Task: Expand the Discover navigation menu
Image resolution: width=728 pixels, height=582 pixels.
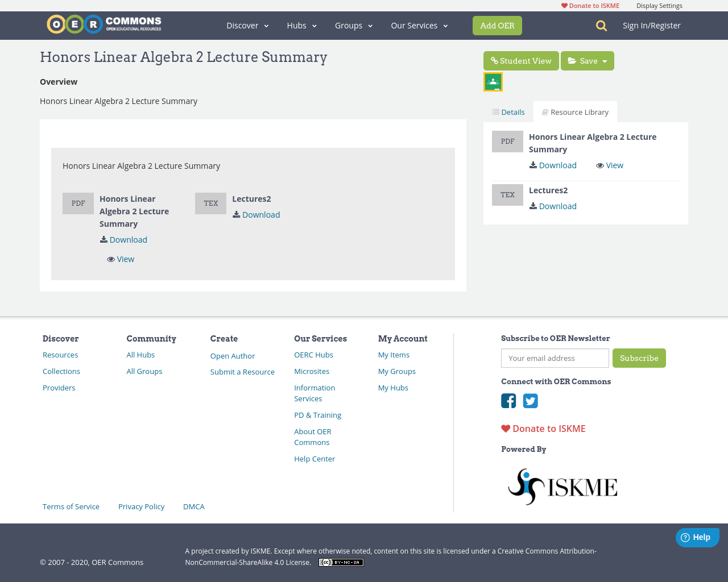Action: click(x=247, y=25)
